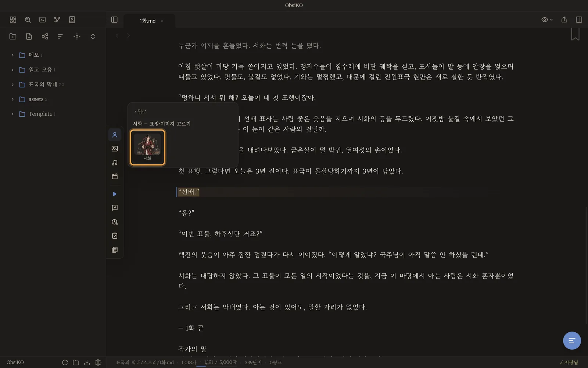588x368 pixels.
Task: Expand the 표국의 막내 folder
Action: click(x=12, y=85)
